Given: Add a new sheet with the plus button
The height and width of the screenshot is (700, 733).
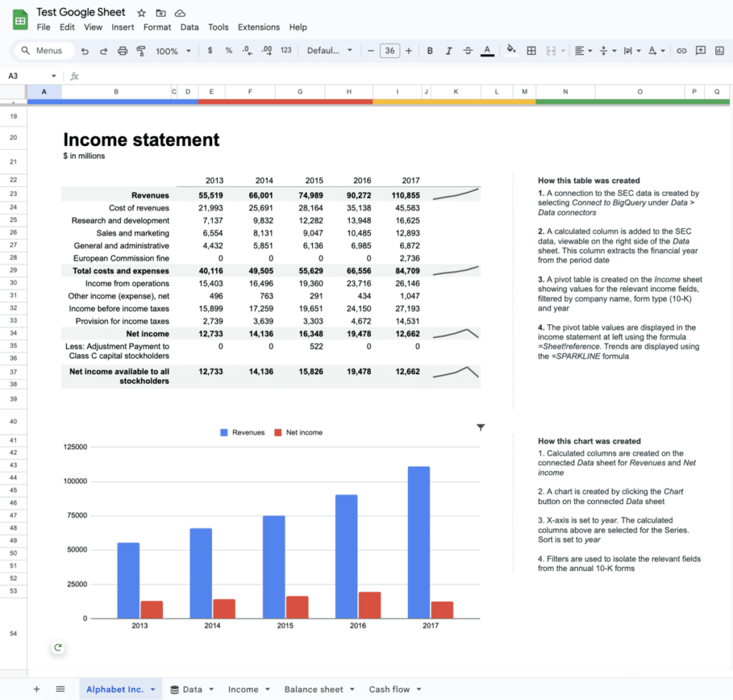Looking at the screenshot, I should click(36, 689).
